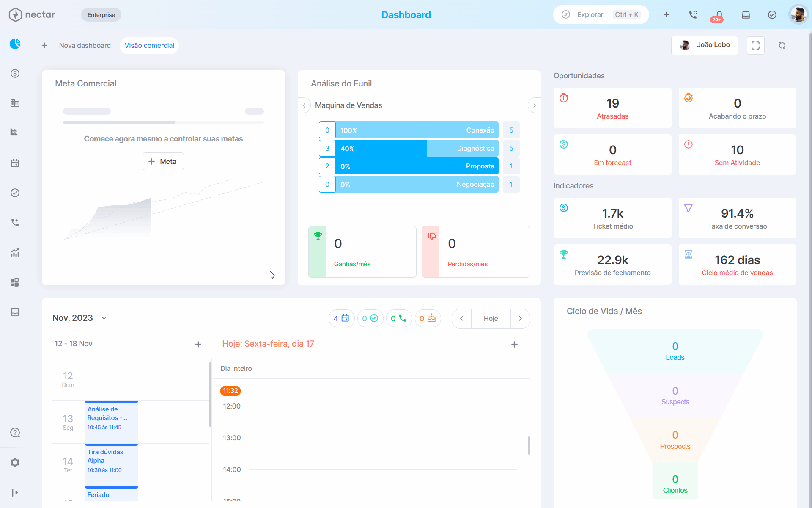Add an item to the 12 - 18 Nov week
Viewport: 812px width, 508px height.
[x=198, y=344]
